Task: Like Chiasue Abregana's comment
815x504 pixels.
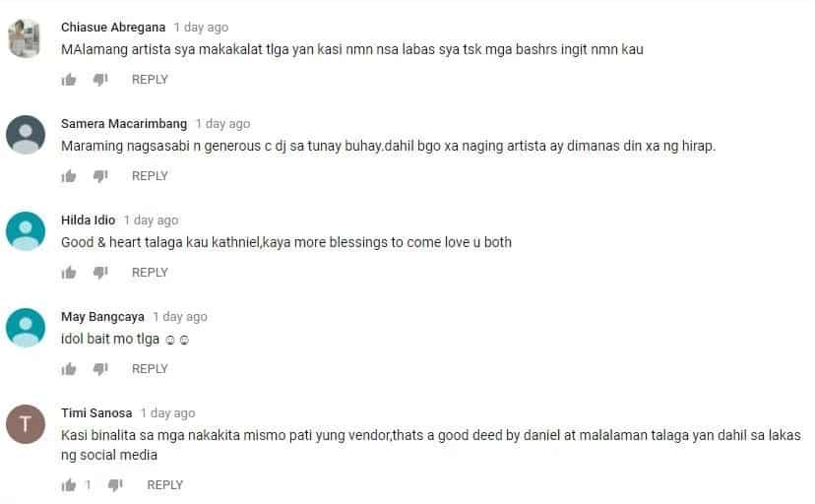Action: point(69,80)
